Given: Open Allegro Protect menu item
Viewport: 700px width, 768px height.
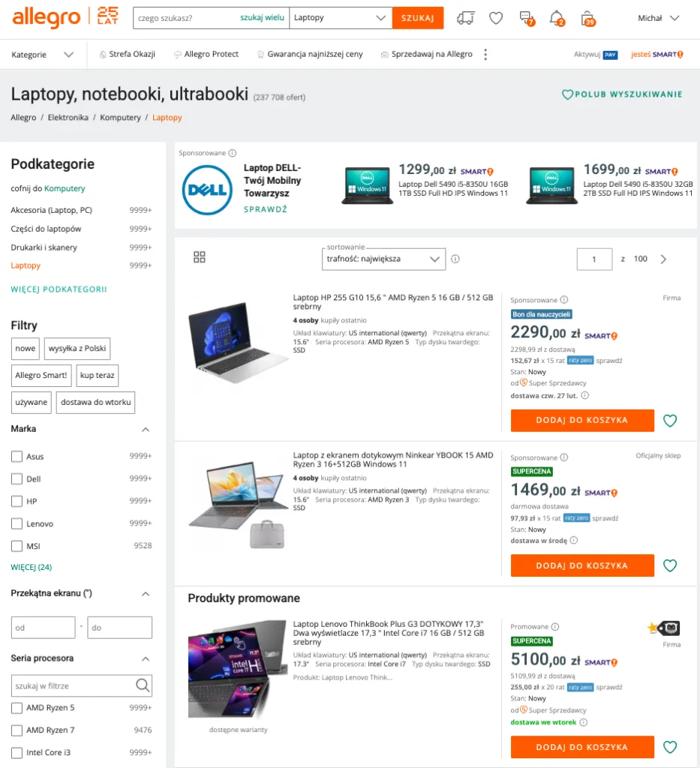Looking at the screenshot, I should pos(206,54).
